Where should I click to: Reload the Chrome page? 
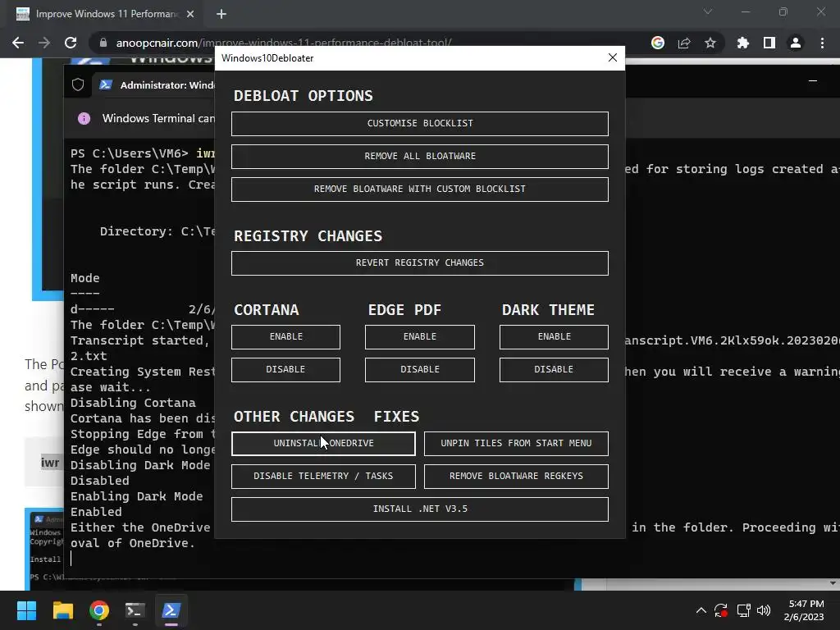pos(71,43)
